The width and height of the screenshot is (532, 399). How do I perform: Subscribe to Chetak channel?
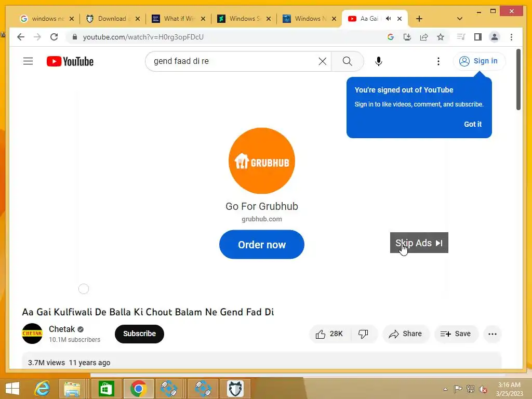point(139,334)
